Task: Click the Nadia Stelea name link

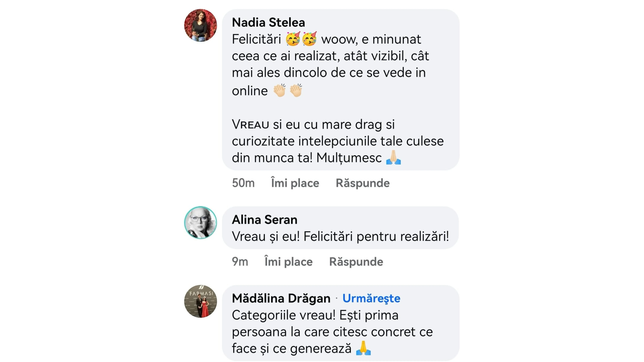Action: pos(268,23)
